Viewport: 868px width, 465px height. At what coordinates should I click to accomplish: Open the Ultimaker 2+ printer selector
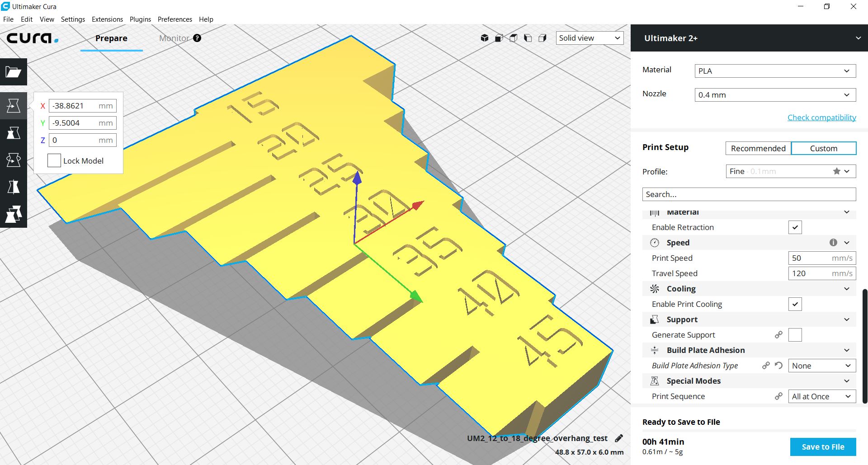click(749, 38)
